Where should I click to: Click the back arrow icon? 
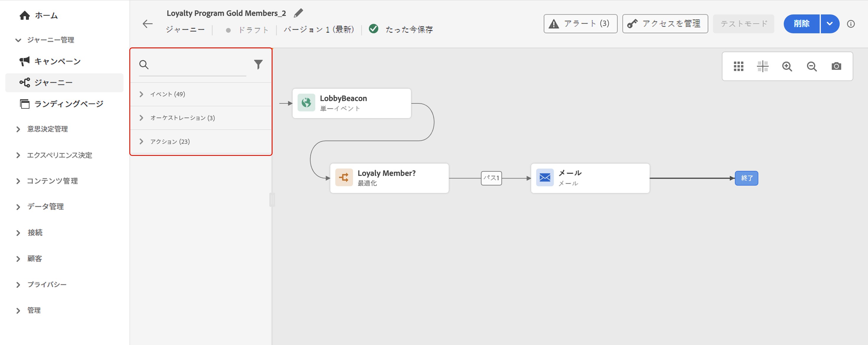tap(148, 24)
